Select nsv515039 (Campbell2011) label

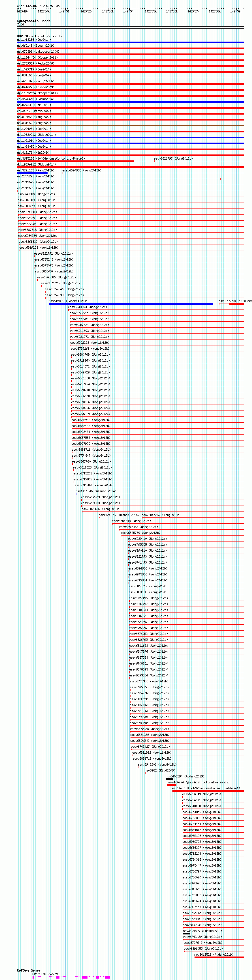(x=69, y=301)
